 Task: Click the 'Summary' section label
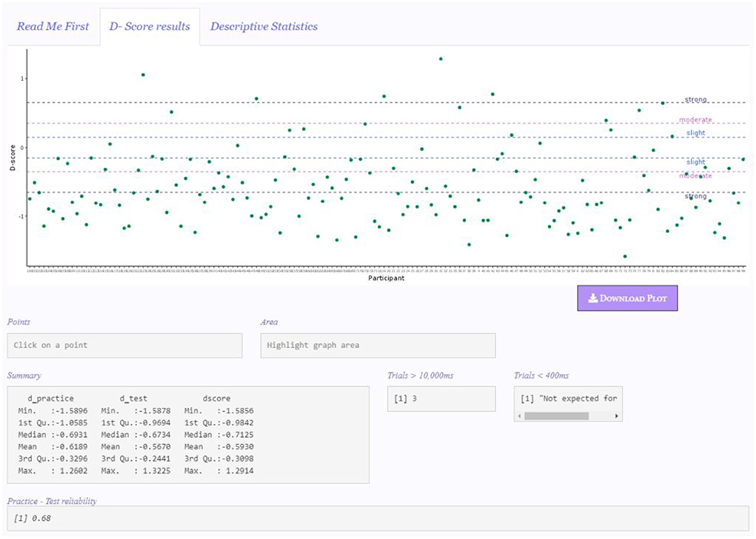[24, 376]
